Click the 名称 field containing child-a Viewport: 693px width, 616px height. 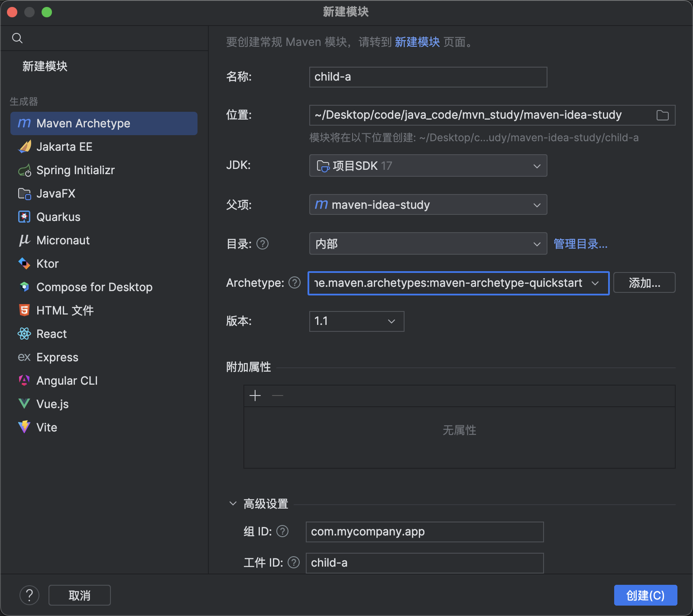coord(428,77)
